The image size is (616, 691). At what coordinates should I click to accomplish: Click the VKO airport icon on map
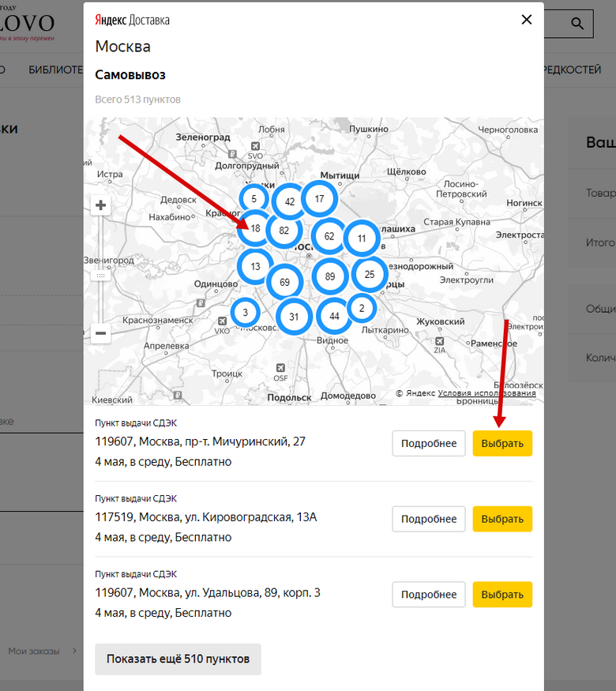click(x=222, y=321)
